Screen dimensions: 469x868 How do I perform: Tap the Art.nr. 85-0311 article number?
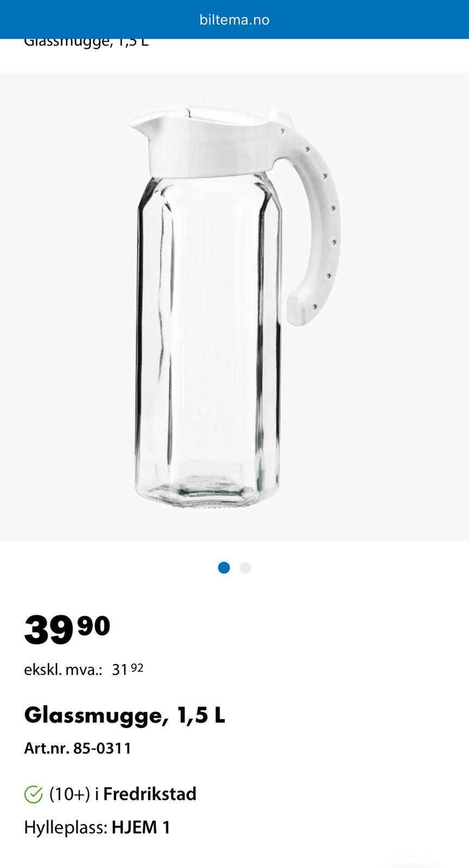78,749
